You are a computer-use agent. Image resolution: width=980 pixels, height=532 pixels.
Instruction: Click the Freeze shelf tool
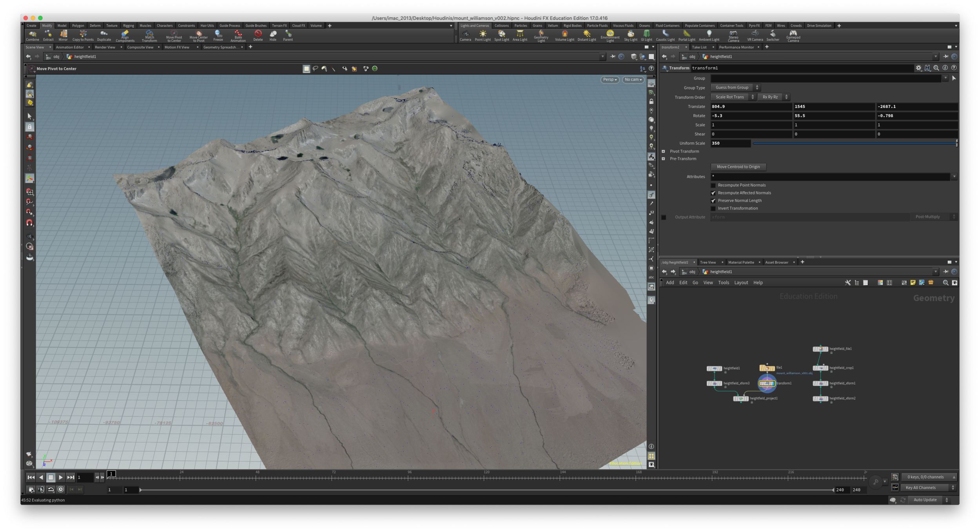(218, 36)
